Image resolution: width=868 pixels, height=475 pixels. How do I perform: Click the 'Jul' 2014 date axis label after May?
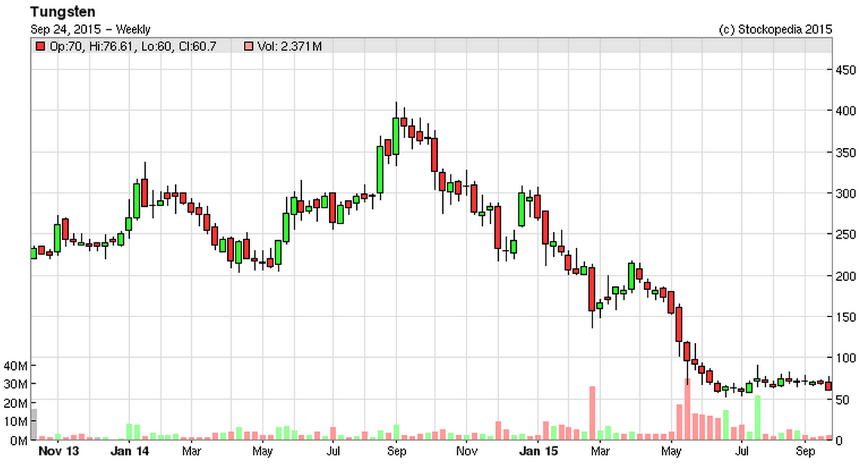pyautogui.click(x=333, y=451)
